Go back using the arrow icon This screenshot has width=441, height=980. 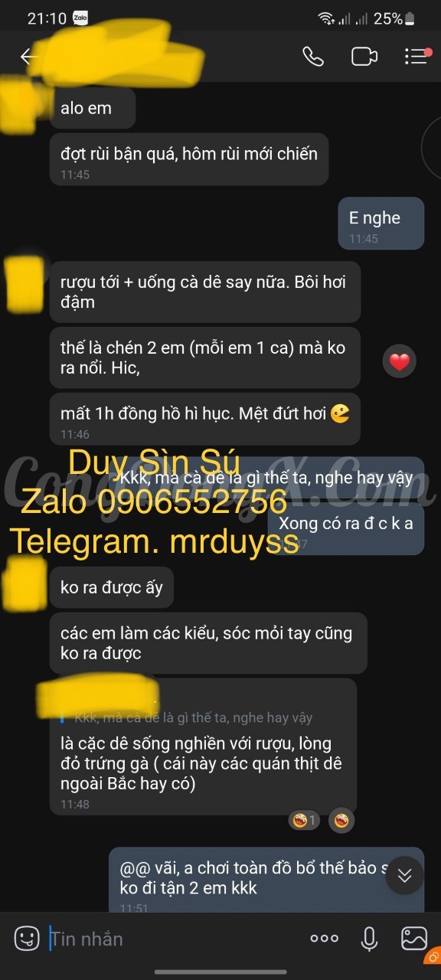click(x=28, y=57)
